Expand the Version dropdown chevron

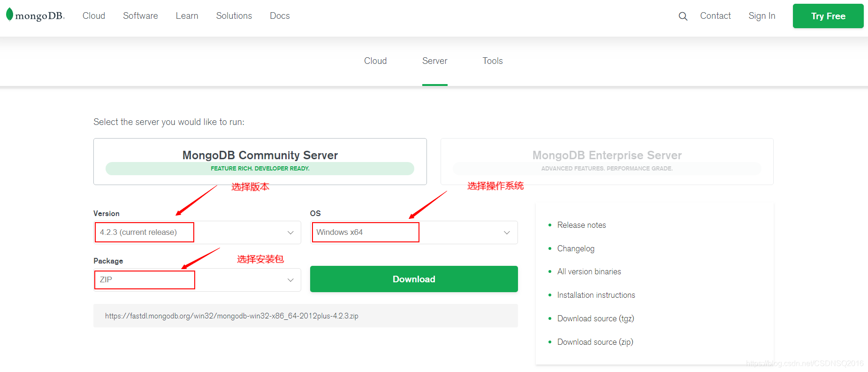(290, 232)
